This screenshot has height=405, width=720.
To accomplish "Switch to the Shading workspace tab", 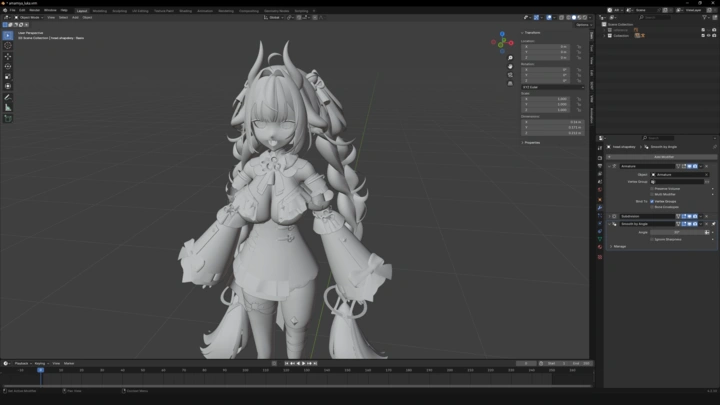I will pyautogui.click(x=186, y=11).
